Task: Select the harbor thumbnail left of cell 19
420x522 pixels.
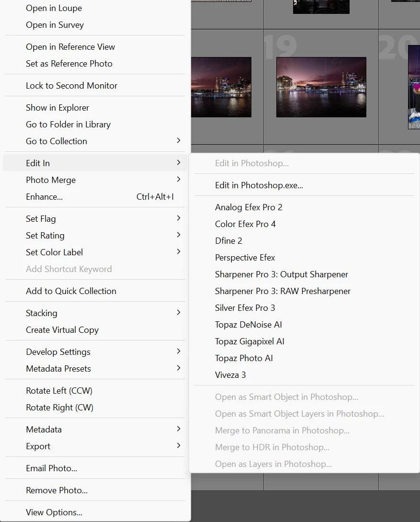Action: pyautogui.click(x=221, y=87)
